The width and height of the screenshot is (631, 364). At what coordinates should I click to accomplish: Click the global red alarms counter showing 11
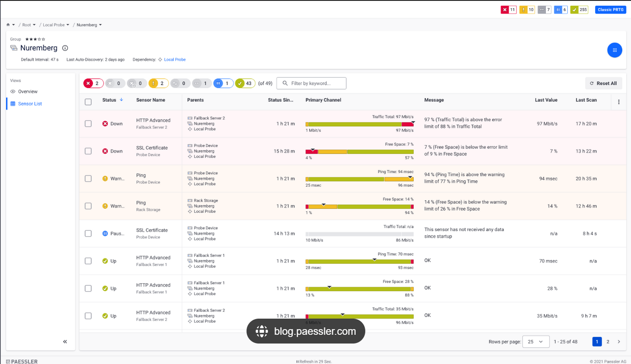click(509, 10)
